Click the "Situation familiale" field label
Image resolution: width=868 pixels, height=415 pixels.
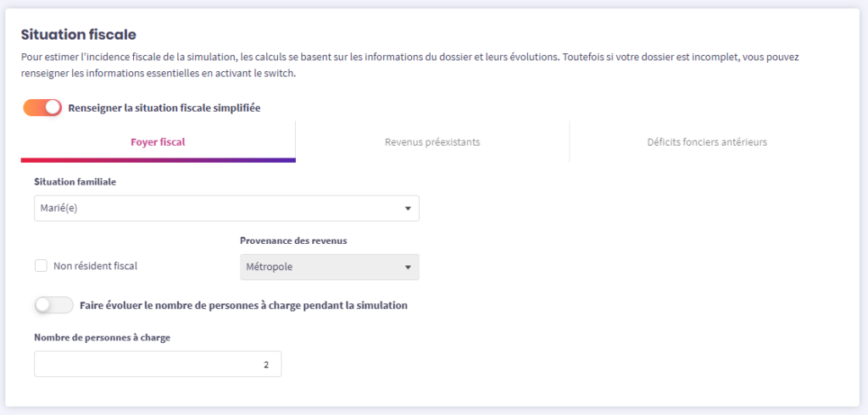tap(75, 181)
